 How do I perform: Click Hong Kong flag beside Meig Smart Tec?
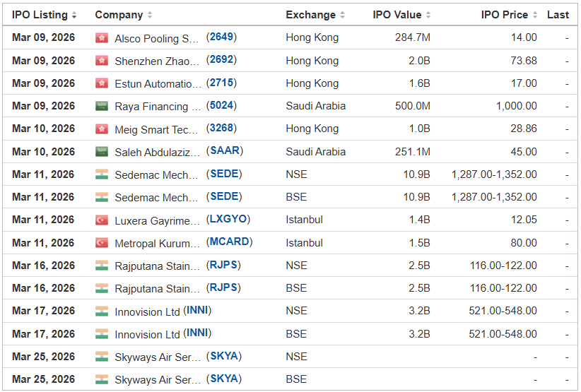click(x=102, y=129)
